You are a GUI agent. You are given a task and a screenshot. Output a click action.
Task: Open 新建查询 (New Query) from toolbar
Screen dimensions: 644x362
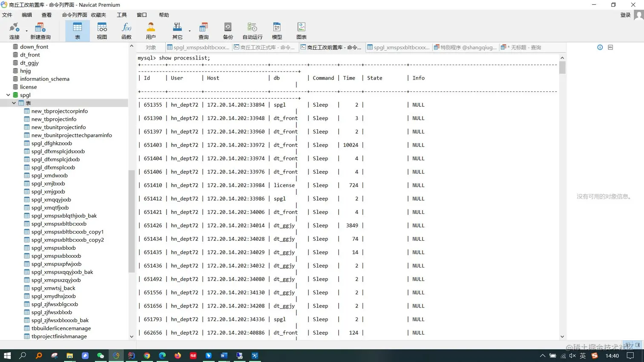[x=40, y=31]
